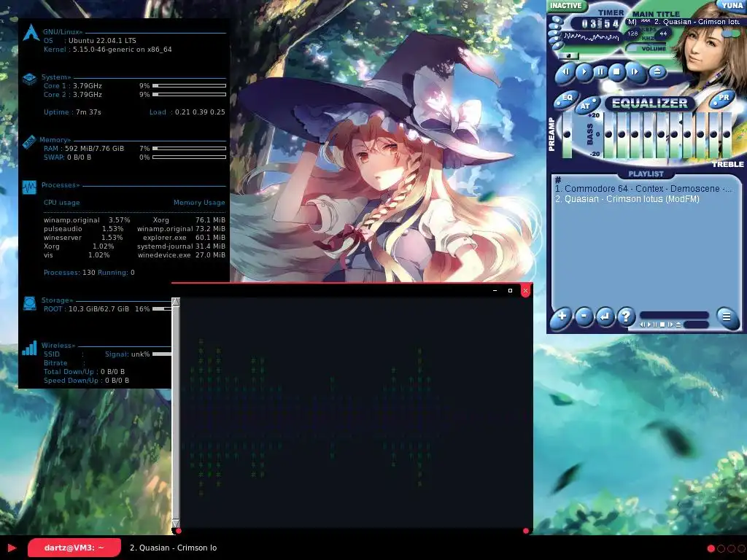Switch to '2. Quasian - Crimson lo' taskbar entry
The width and height of the screenshot is (747, 560).
click(x=174, y=548)
